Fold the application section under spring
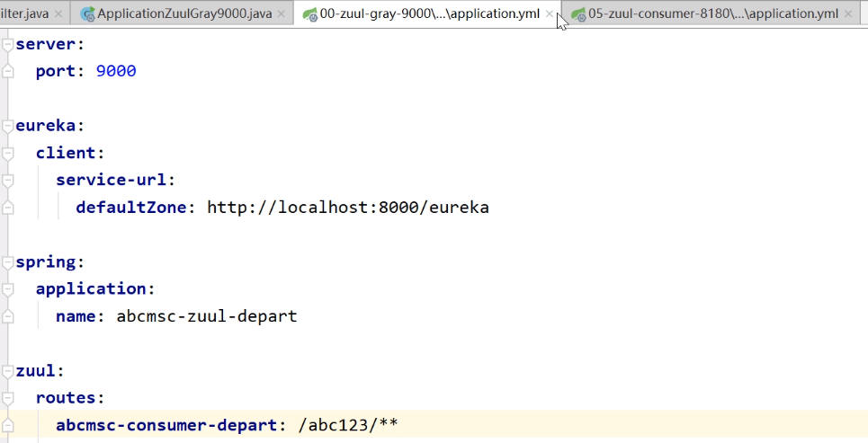Image resolution: width=868 pixels, height=443 pixels. tap(8, 289)
